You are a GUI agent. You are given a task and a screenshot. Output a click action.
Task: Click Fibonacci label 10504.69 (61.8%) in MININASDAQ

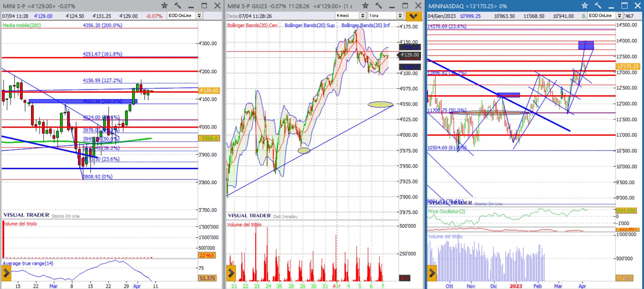click(x=447, y=148)
